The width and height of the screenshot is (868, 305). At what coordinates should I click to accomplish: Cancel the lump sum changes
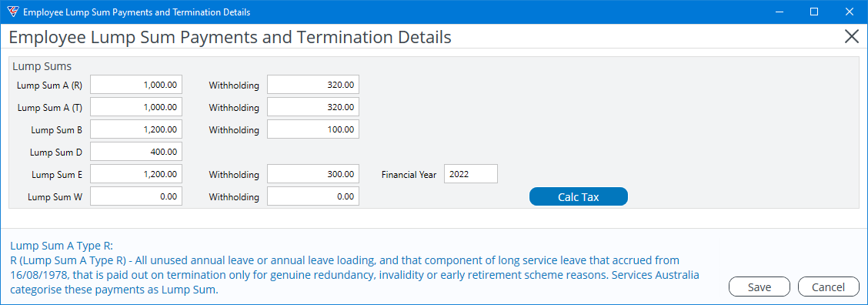click(828, 287)
